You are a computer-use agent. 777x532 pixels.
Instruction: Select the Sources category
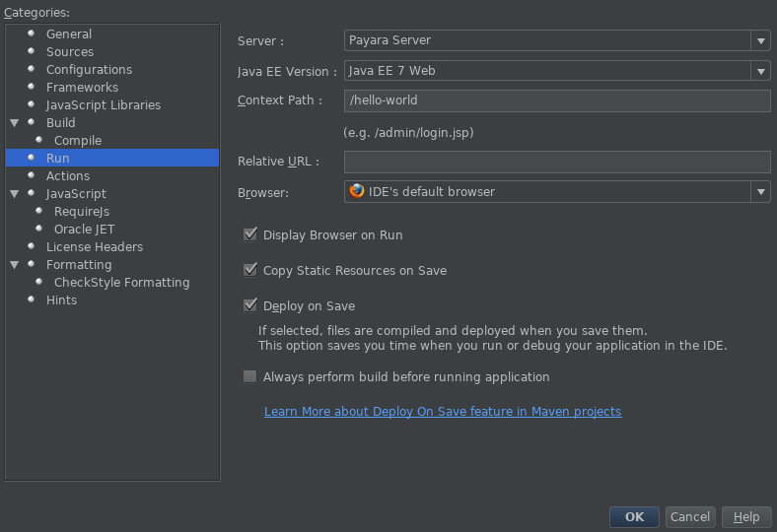[x=69, y=52]
